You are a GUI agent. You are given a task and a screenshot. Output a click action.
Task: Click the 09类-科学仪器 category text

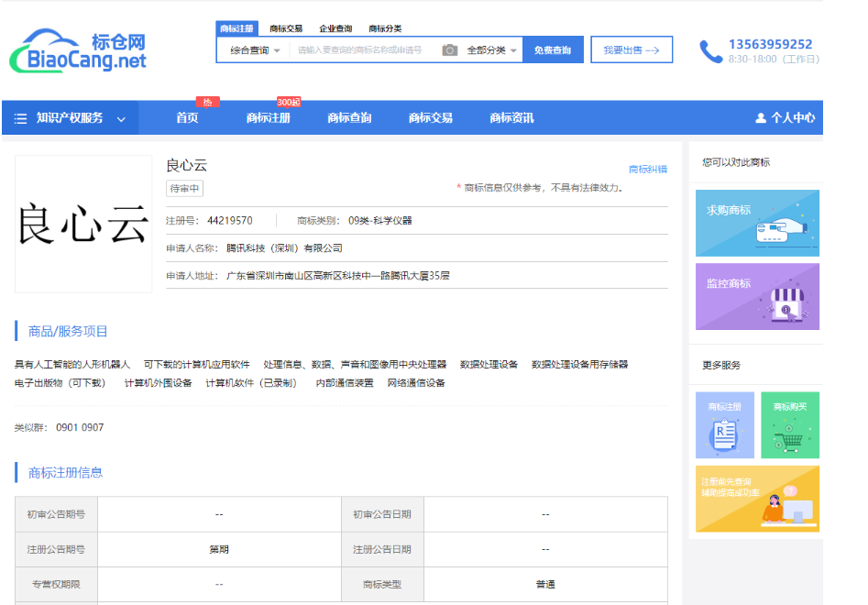[x=380, y=221]
